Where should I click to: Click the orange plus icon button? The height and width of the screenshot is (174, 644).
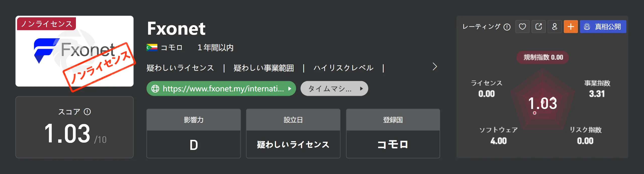pos(571,27)
